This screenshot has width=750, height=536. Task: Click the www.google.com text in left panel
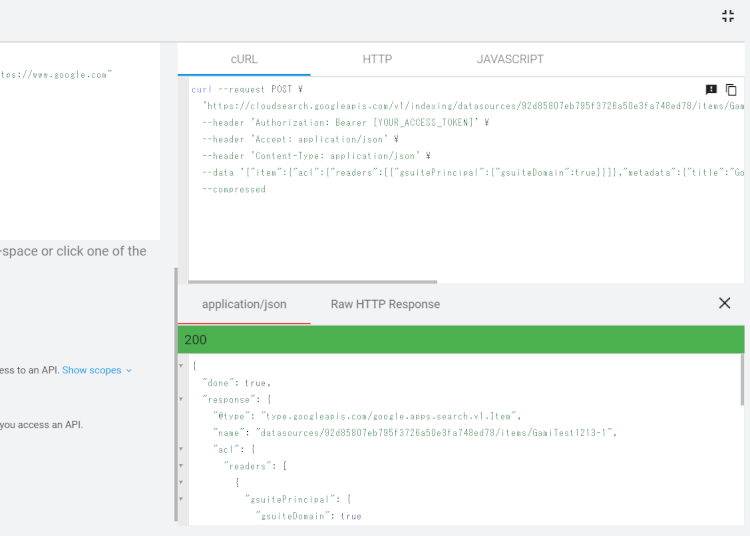click(56, 75)
